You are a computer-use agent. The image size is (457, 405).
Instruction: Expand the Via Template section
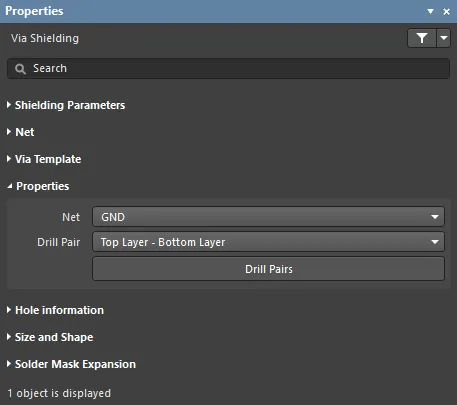click(x=44, y=159)
